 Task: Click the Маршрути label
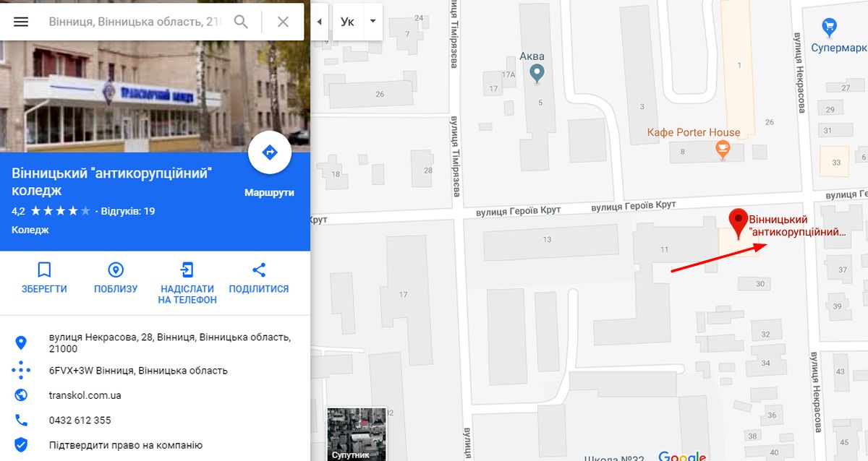(x=270, y=193)
